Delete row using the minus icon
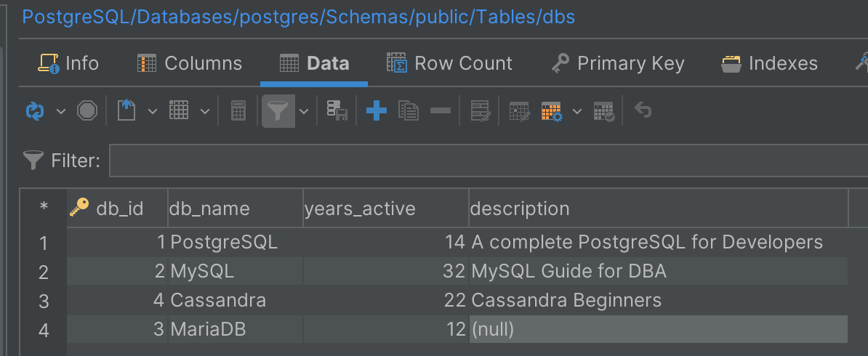The image size is (868, 356). point(441,111)
